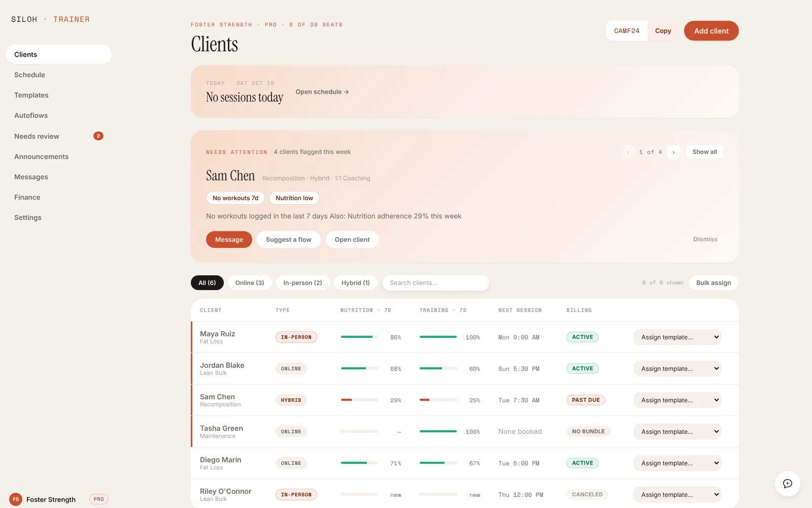Image resolution: width=812 pixels, height=508 pixels.
Task: Click the NO BUNDLE billing badge
Action: point(588,432)
